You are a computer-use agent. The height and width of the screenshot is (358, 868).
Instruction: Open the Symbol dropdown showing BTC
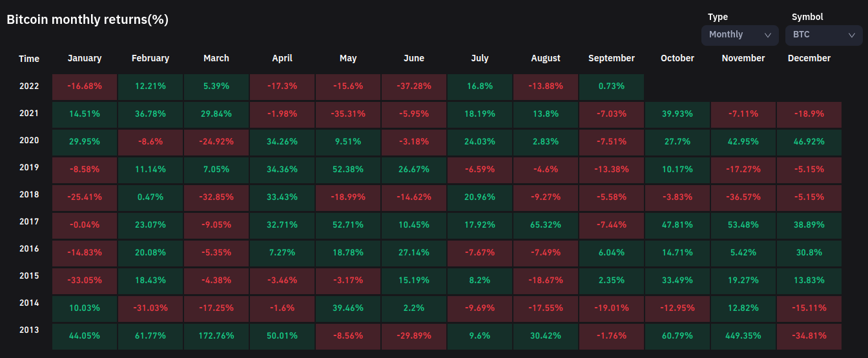(x=823, y=35)
